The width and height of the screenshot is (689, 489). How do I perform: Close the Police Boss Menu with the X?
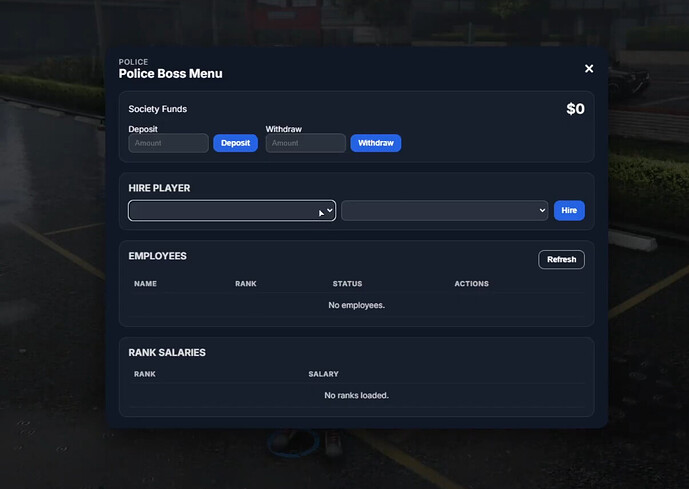[x=589, y=69]
